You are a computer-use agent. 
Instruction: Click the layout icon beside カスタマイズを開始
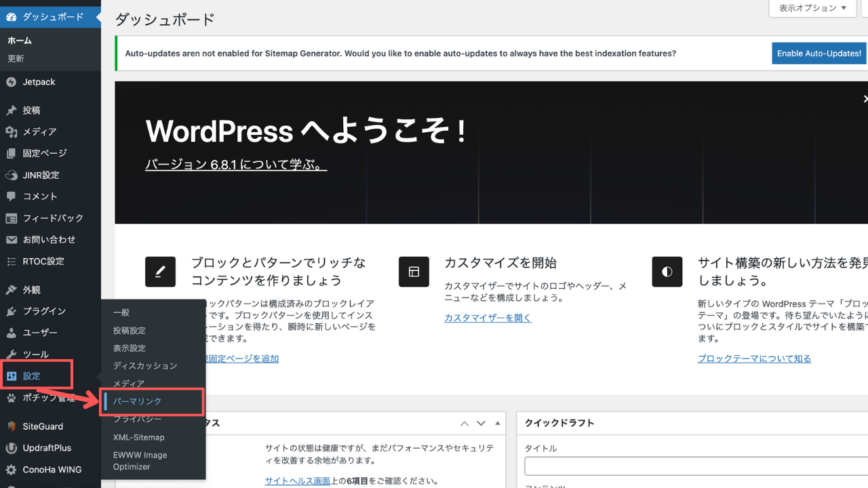pyautogui.click(x=414, y=272)
